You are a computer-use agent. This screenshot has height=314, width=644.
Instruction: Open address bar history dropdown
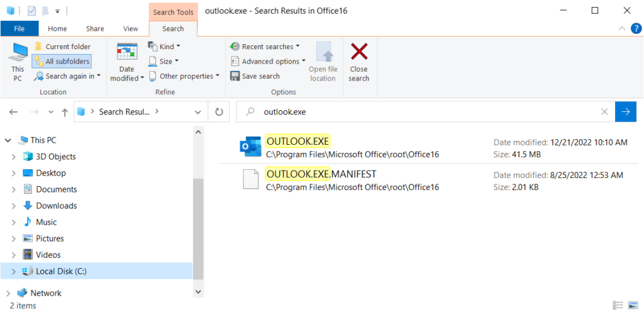[198, 112]
